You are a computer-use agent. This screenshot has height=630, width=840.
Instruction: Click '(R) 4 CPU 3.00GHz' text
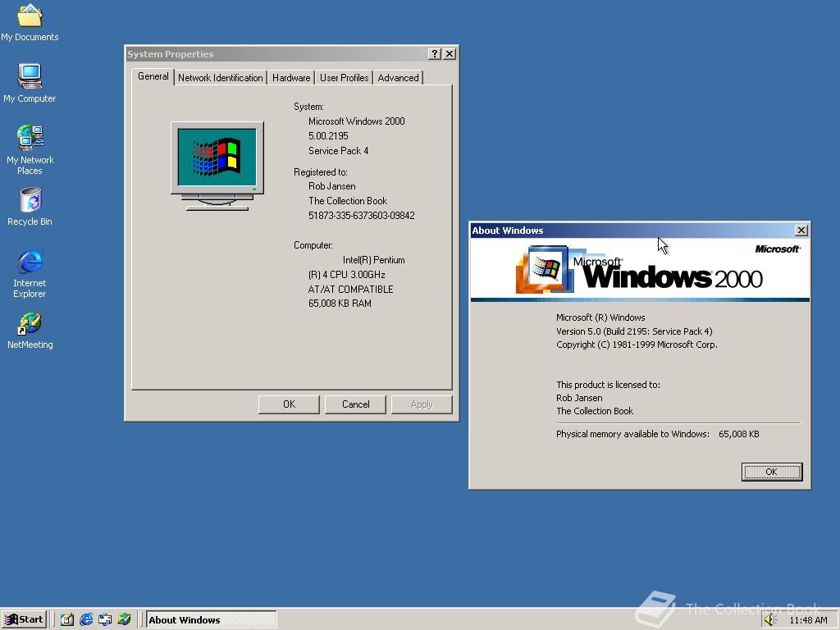coord(347,275)
